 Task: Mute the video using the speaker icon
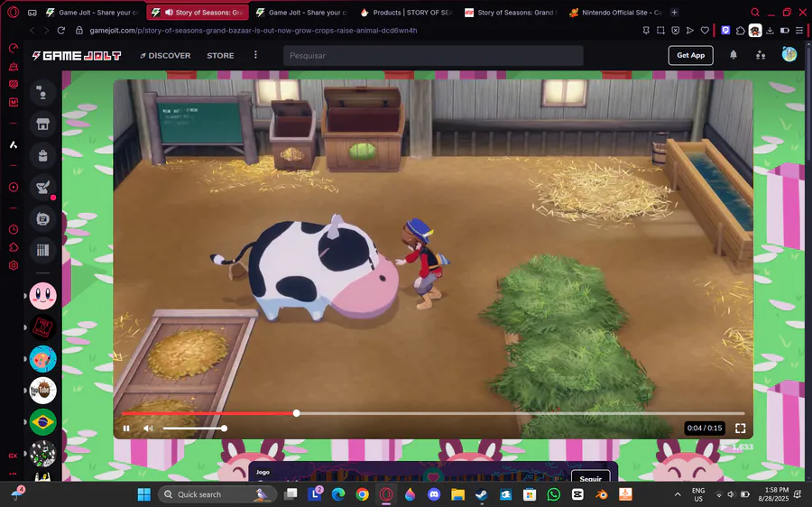pos(148,429)
